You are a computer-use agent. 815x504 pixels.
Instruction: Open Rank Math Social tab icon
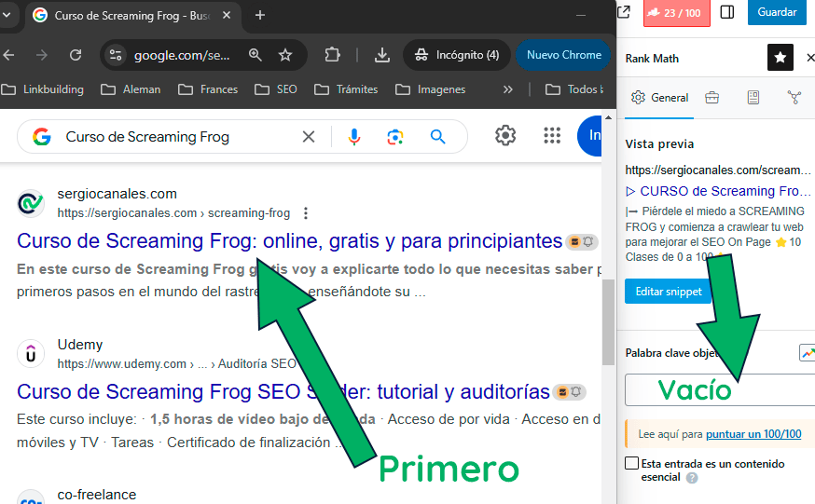tap(794, 98)
